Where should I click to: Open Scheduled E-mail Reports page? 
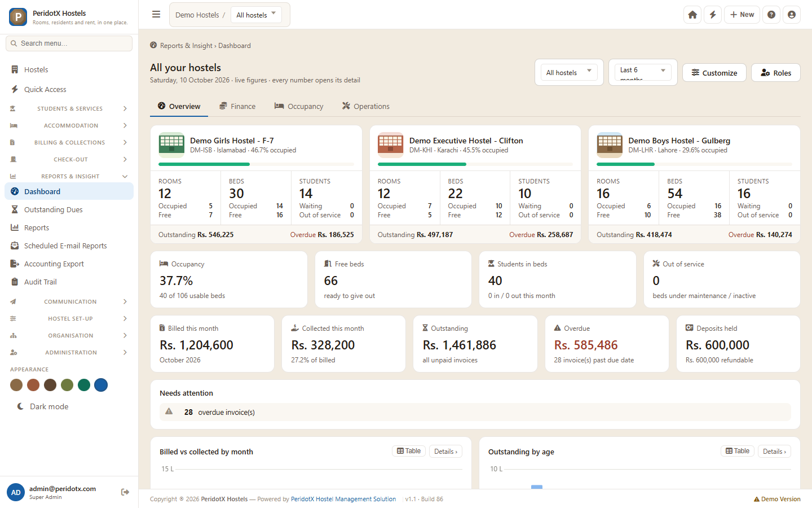[x=69, y=246]
